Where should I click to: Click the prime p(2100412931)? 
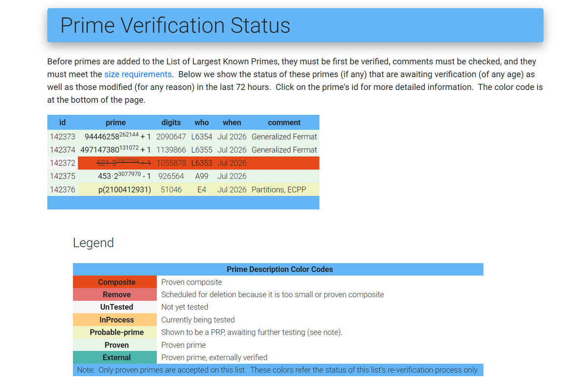[x=124, y=190]
